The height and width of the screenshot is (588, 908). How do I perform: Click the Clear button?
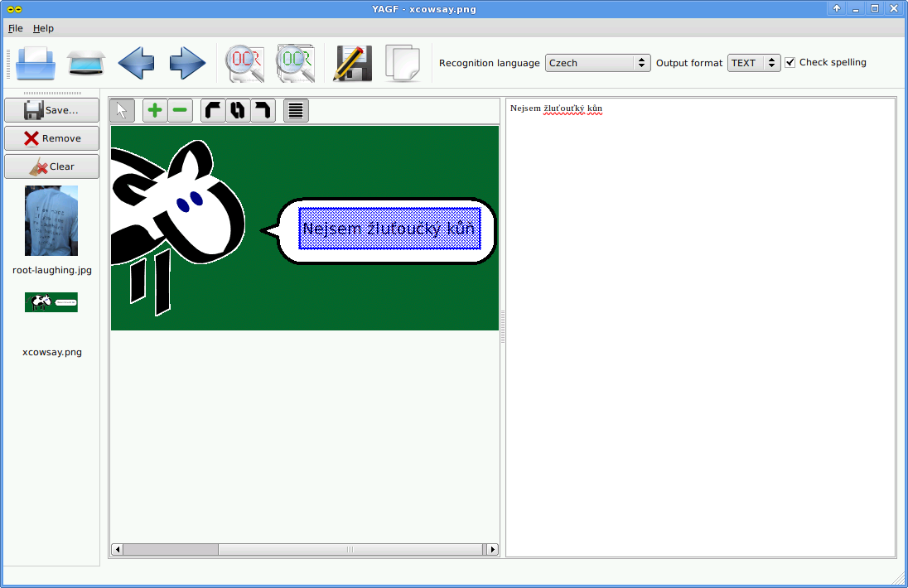[51, 166]
